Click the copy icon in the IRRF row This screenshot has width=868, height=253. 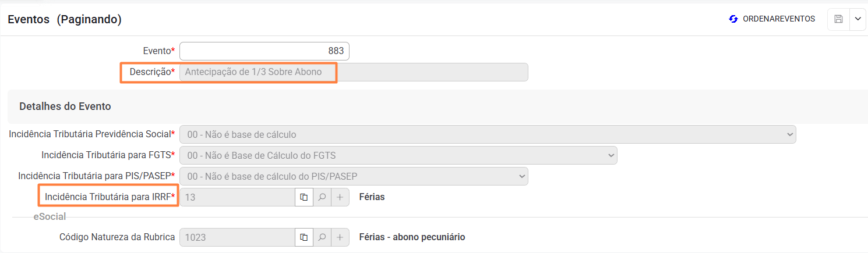304,197
